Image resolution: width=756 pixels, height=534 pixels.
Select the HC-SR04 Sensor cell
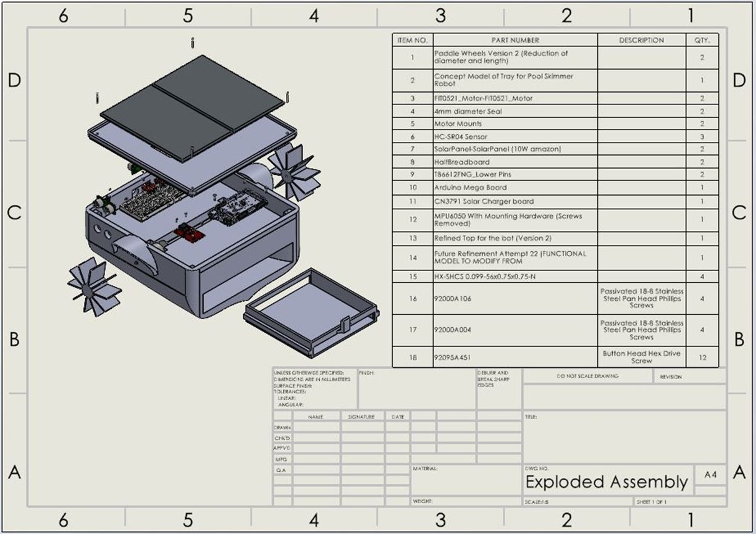(515, 136)
